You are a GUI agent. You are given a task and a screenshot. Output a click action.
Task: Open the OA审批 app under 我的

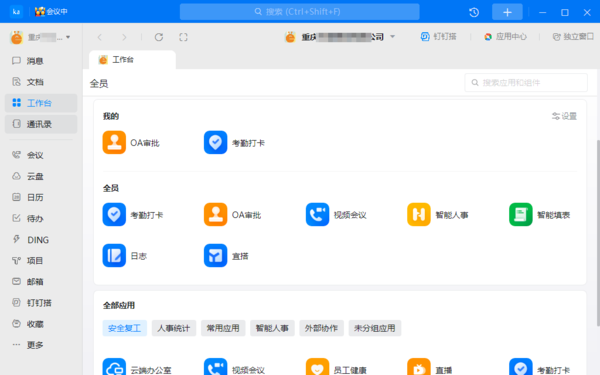click(x=131, y=143)
